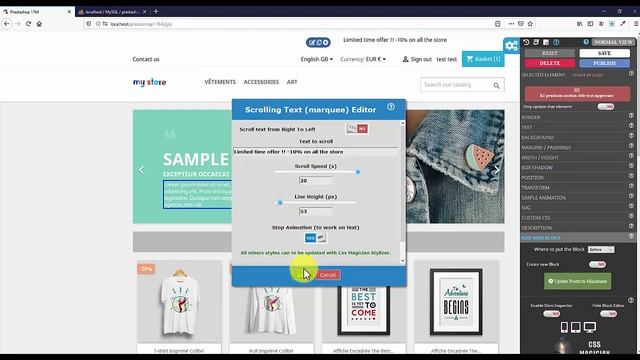Go to previous slide with left arrow

pyautogui.click(x=141, y=170)
